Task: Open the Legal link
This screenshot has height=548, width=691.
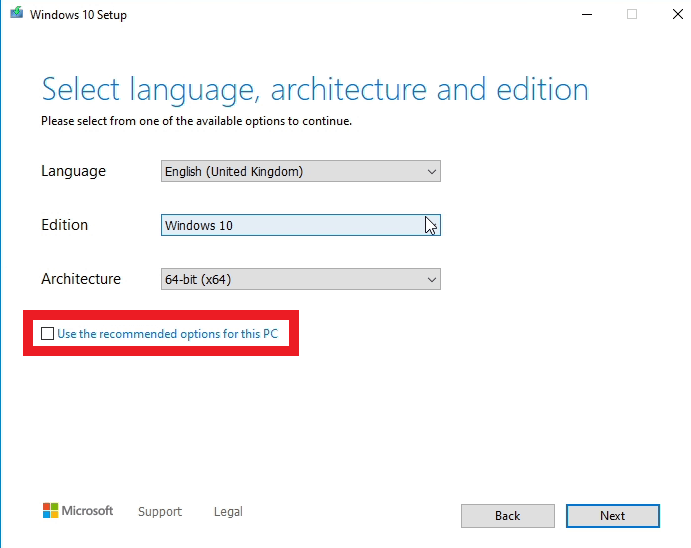Action: (x=228, y=511)
